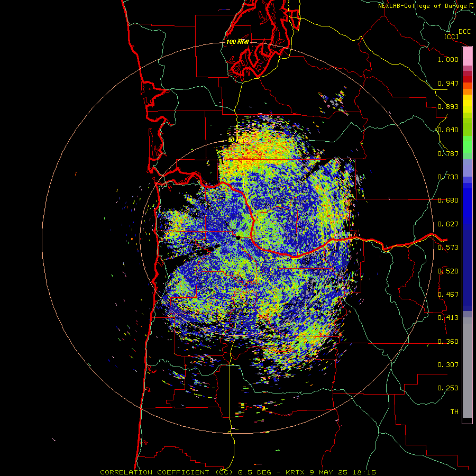The image size is (476, 476).
Task: Click the 0.893 scale value
Action: pyautogui.click(x=448, y=106)
